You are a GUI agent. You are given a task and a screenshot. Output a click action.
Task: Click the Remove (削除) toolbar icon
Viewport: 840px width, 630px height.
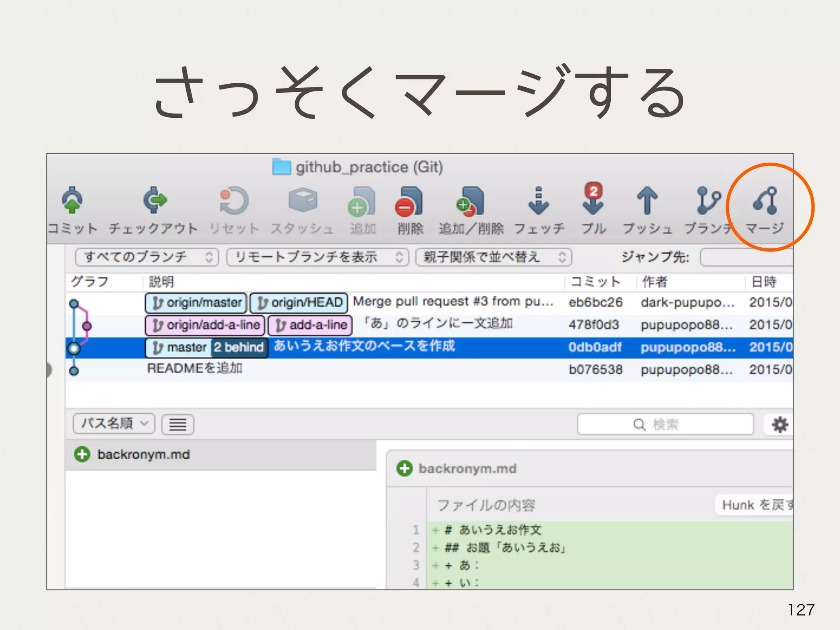tap(409, 202)
